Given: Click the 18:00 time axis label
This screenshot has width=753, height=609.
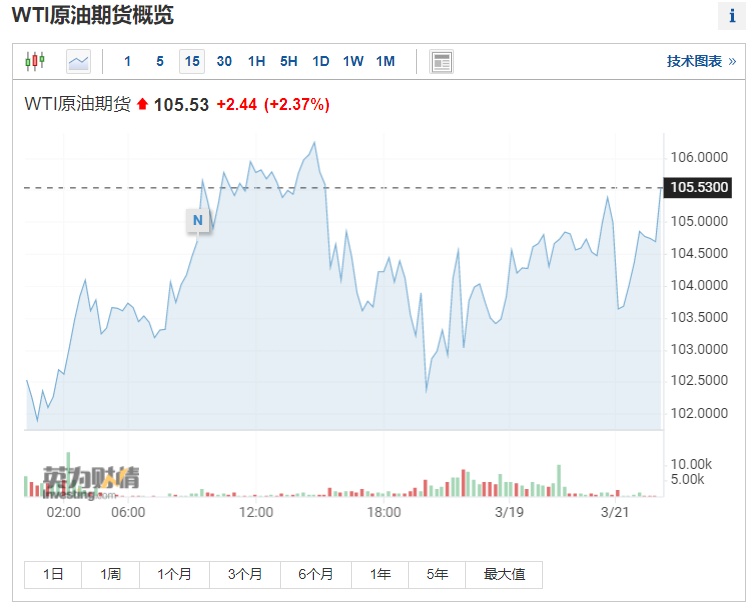Looking at the screenshot, I should coord(384,512).
